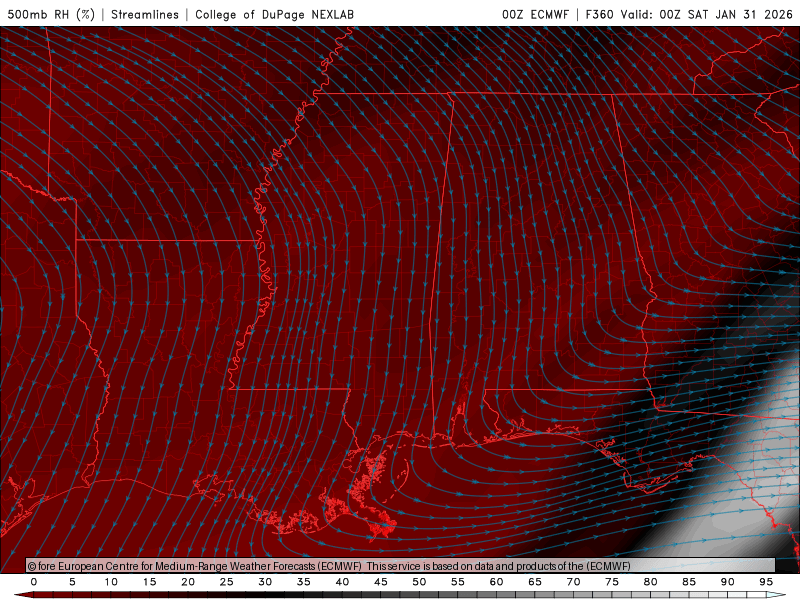This screenshot has height=600, width=800.
Task: Click the '5' label on color scale
Action: [x=72, y=582]
